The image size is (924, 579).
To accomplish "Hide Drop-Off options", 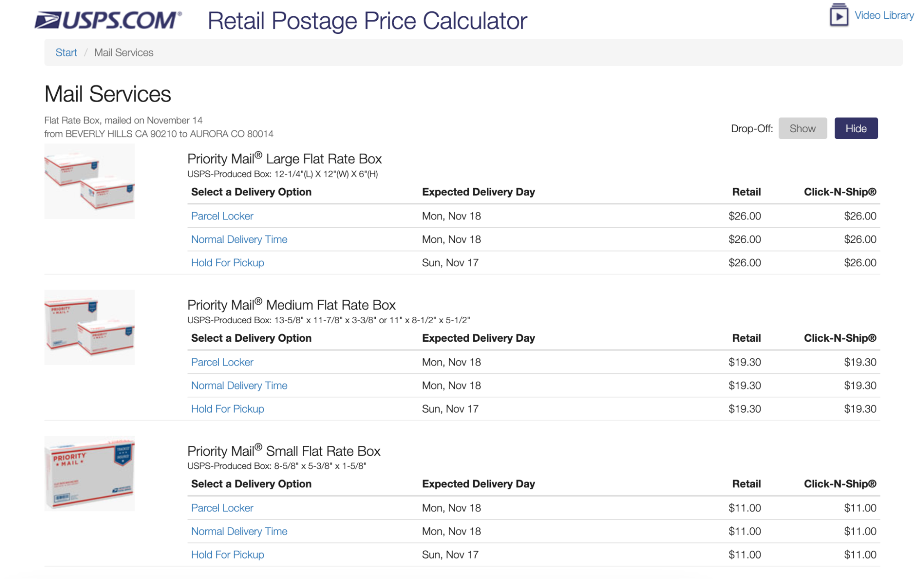I will pyautogui.click(x=856, y=128).
